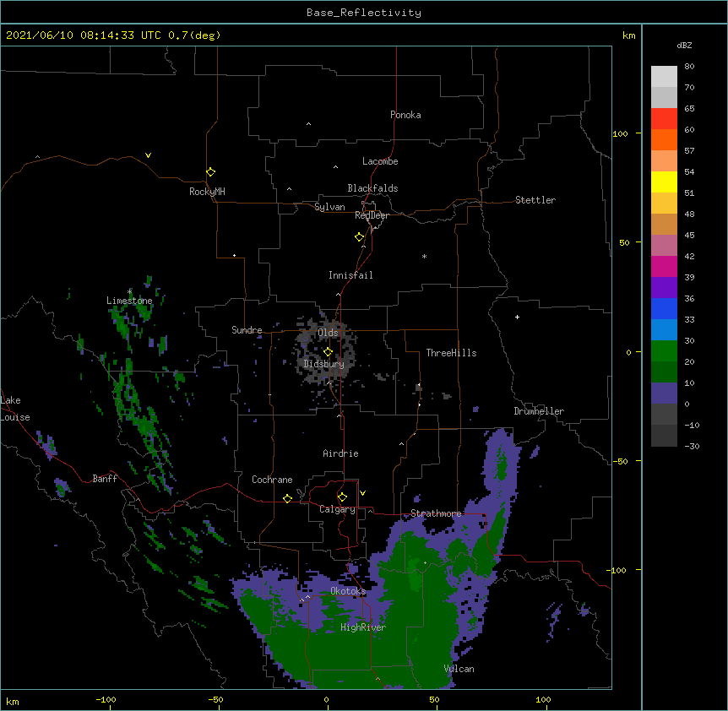
Task: Select the bright yellow 51–54 dBZ swatch
Action: point(664,182)
